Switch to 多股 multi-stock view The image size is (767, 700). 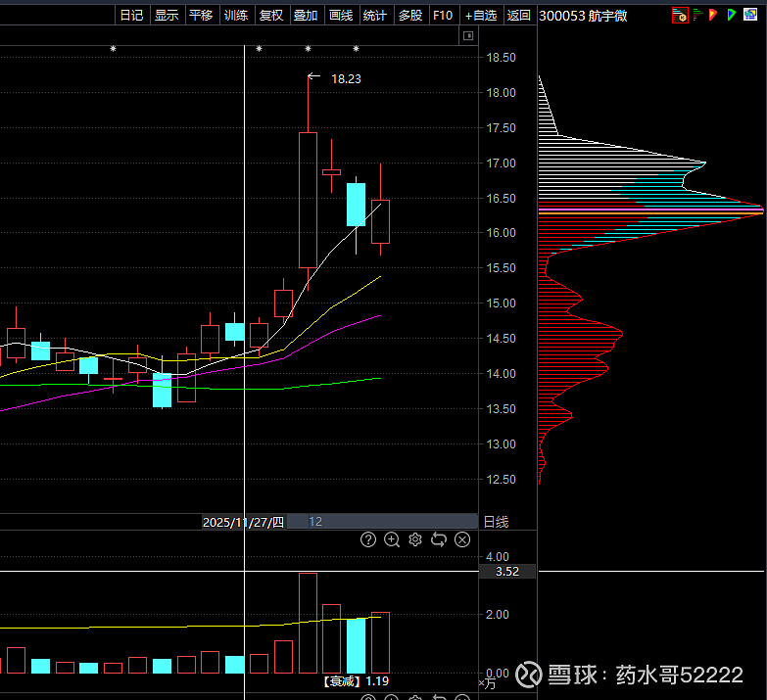(410, 15)
